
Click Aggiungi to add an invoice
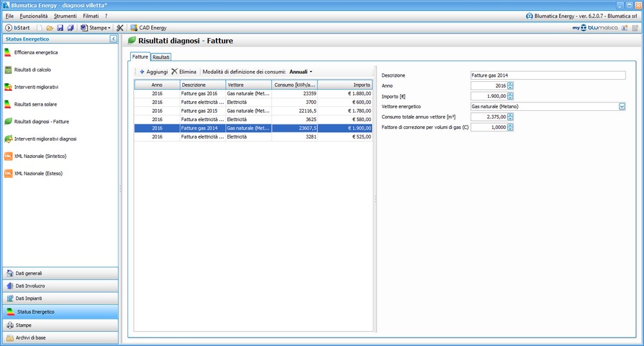tap(154, 72)
